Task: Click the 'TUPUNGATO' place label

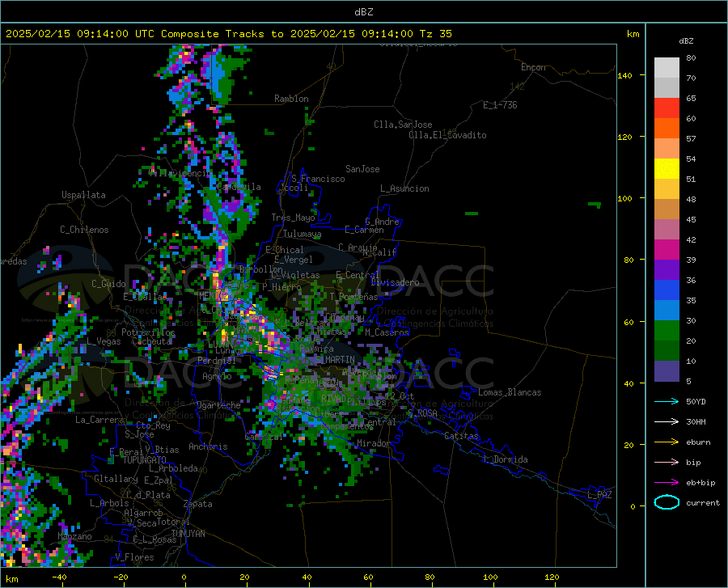Action: [145, 460]
